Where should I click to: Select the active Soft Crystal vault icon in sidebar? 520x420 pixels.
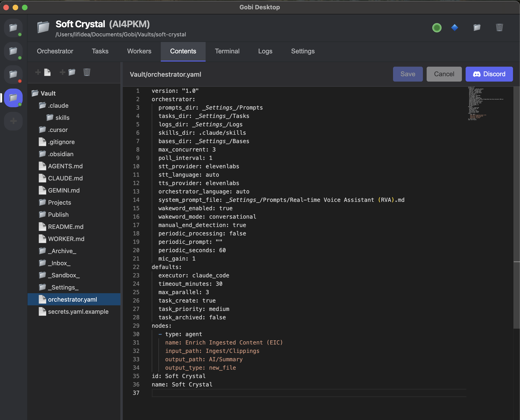[13, 98]
